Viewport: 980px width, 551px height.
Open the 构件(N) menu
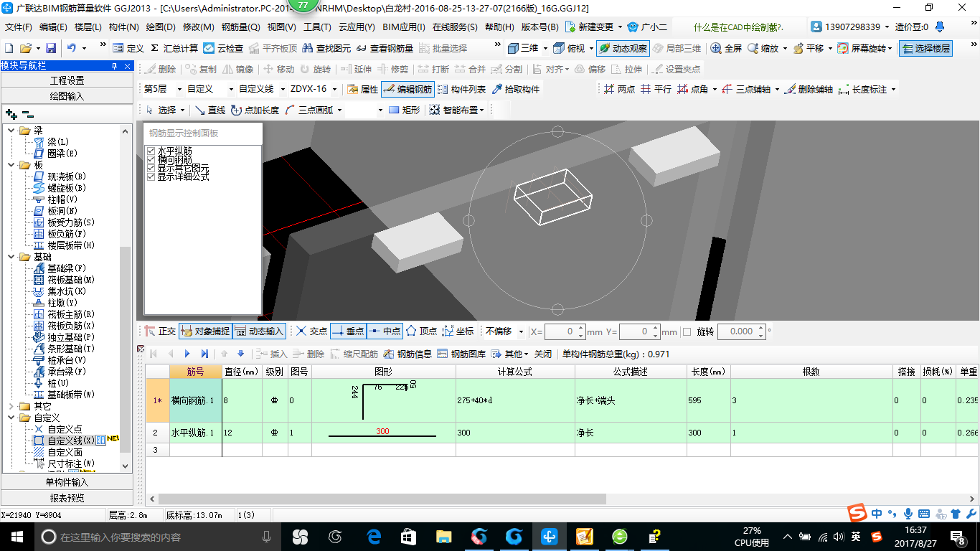[x=123, y=27]
